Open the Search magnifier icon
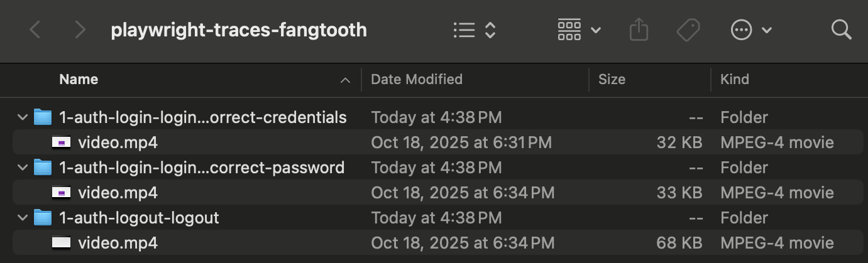Image resolution: width=868 pixels, height=263 pixels. tap(840, 30)
